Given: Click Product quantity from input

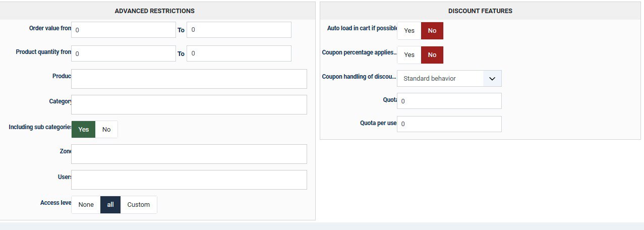Looking at the screenshot, I should tap(124, 53).
